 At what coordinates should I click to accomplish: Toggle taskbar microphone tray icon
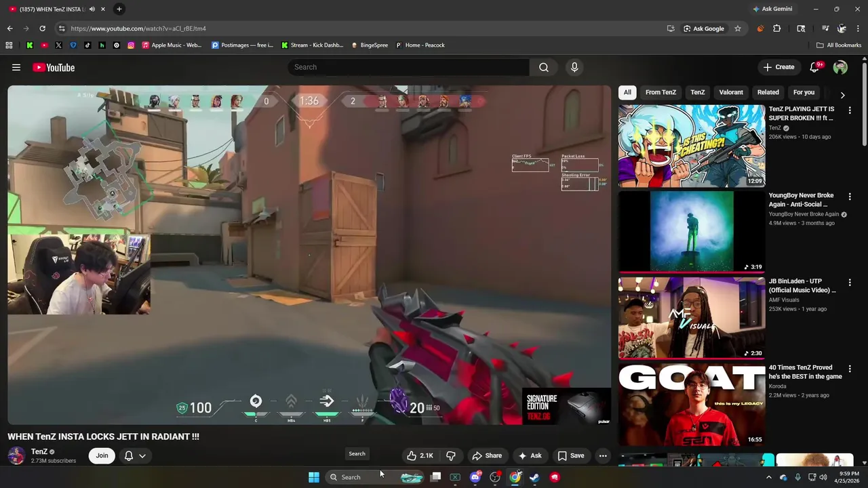click(797, 477)
